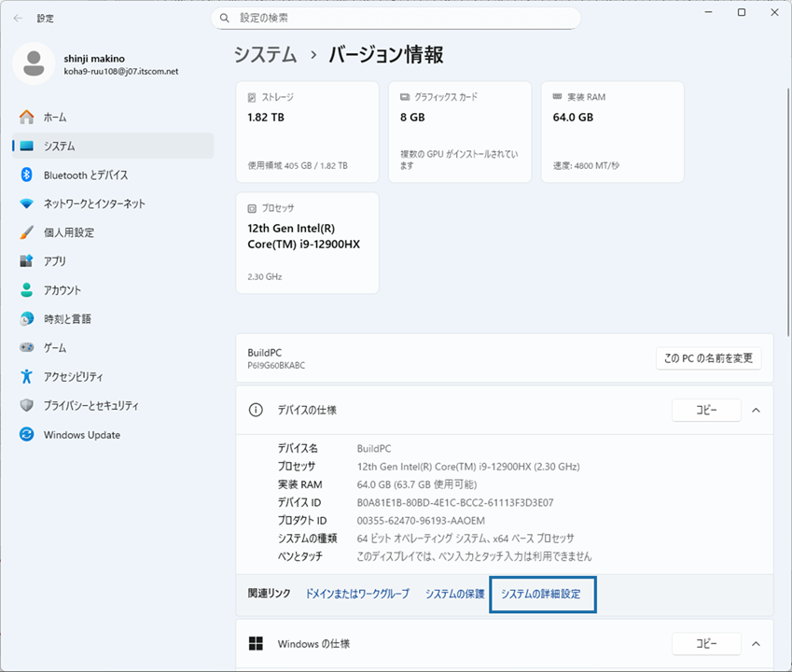Click プロダクト ID value 00355-62470-96193-AAOEM
This screenshot has height=672, width=792.
click(x=421, y=521)
